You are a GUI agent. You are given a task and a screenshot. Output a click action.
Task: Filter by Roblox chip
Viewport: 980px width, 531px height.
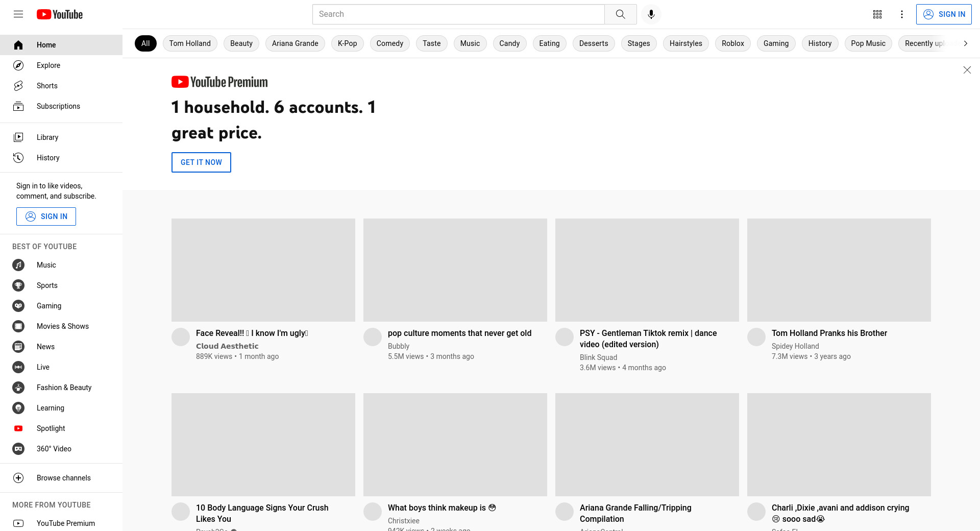[x=733, y=43]
